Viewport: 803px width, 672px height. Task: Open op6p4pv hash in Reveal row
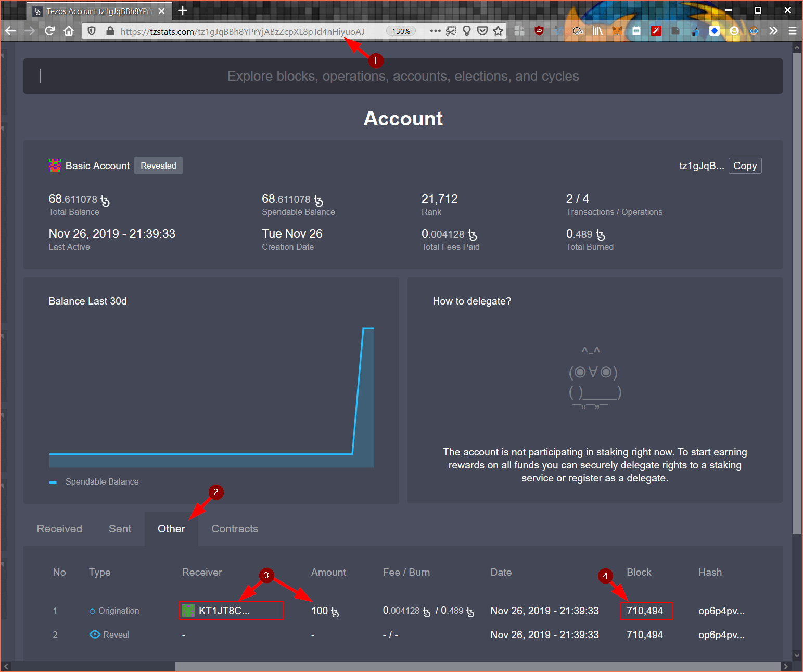721,635
